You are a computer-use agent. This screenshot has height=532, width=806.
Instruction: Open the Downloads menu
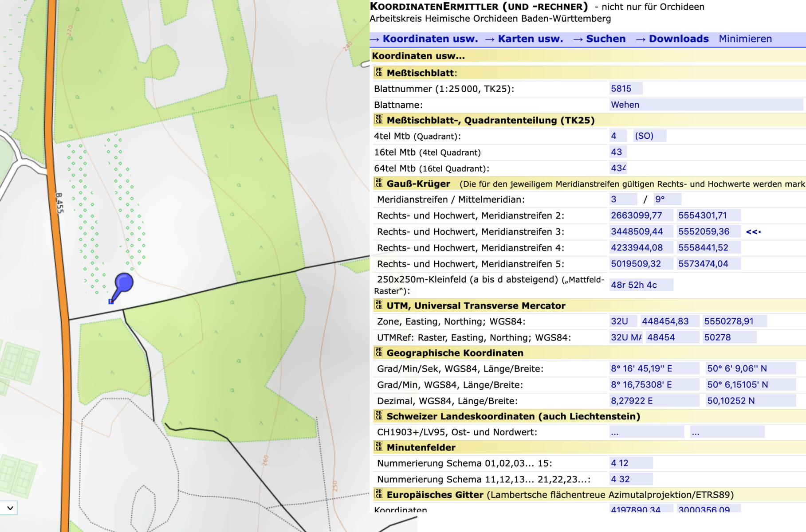click(x=672, y=39)
